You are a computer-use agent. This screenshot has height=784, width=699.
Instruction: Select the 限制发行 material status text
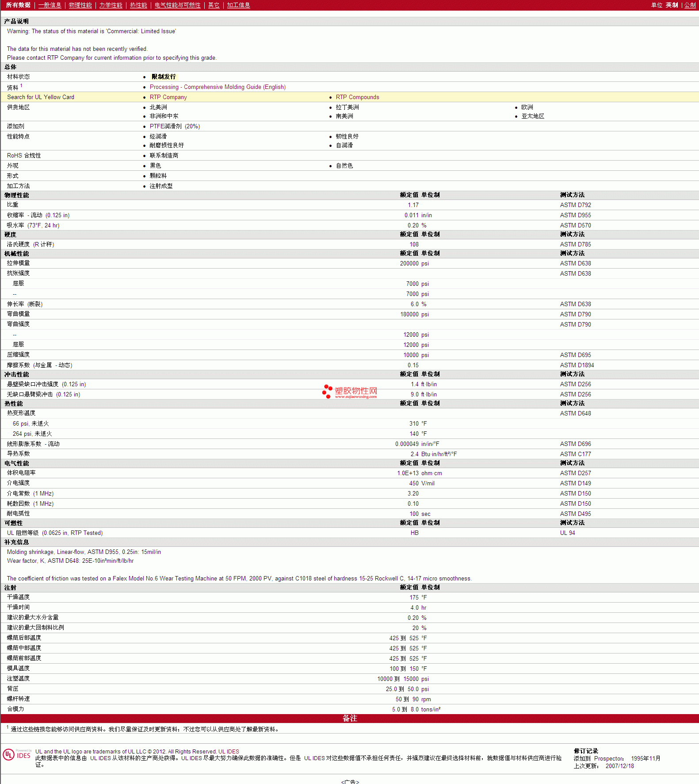[164, 77]
